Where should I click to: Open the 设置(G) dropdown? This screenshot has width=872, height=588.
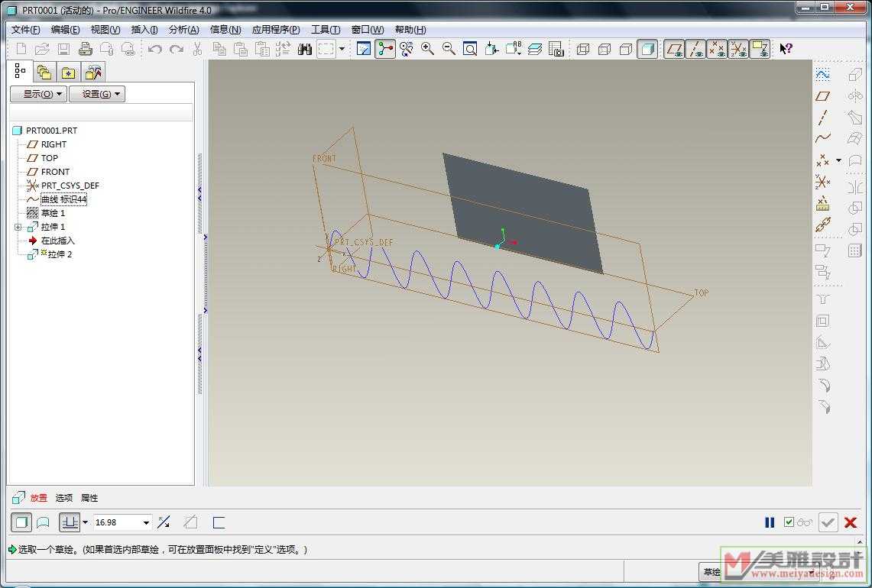[97, 94]
